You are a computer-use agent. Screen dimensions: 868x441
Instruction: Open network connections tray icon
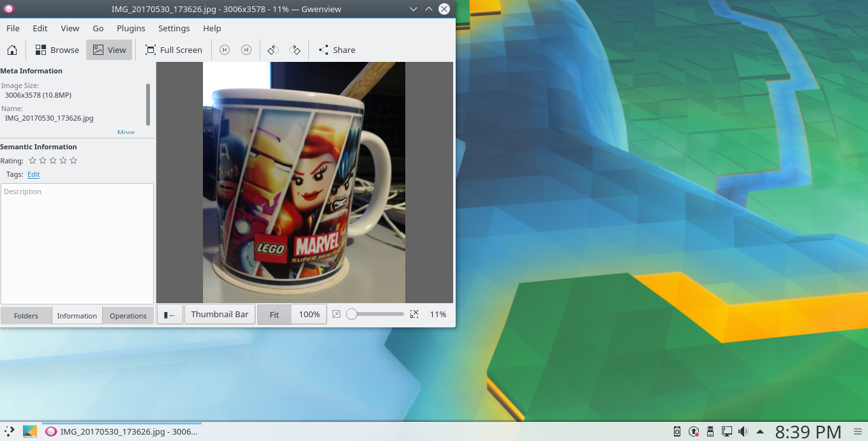(x=727, y=431)
